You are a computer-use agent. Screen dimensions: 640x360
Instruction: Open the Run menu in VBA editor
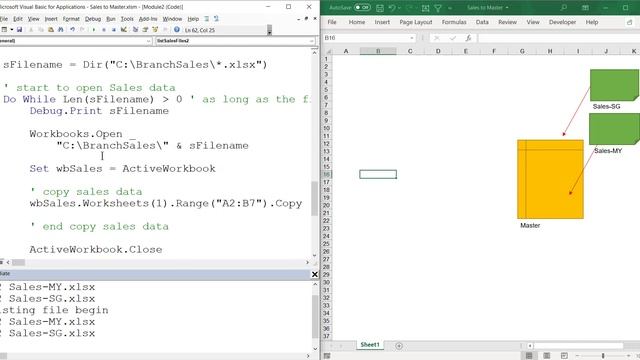(111, 19)
